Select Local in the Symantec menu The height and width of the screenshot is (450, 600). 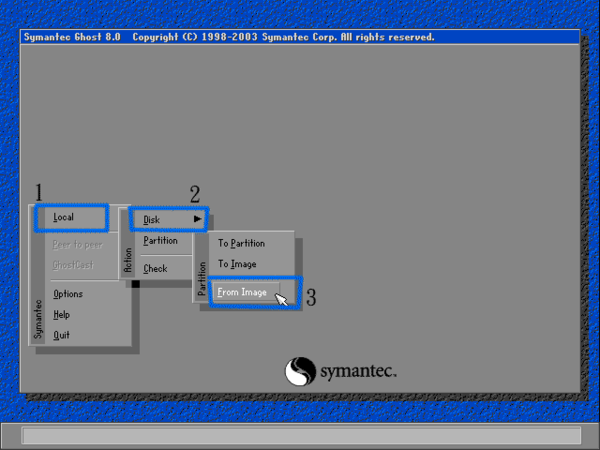[x=64, y=217]
